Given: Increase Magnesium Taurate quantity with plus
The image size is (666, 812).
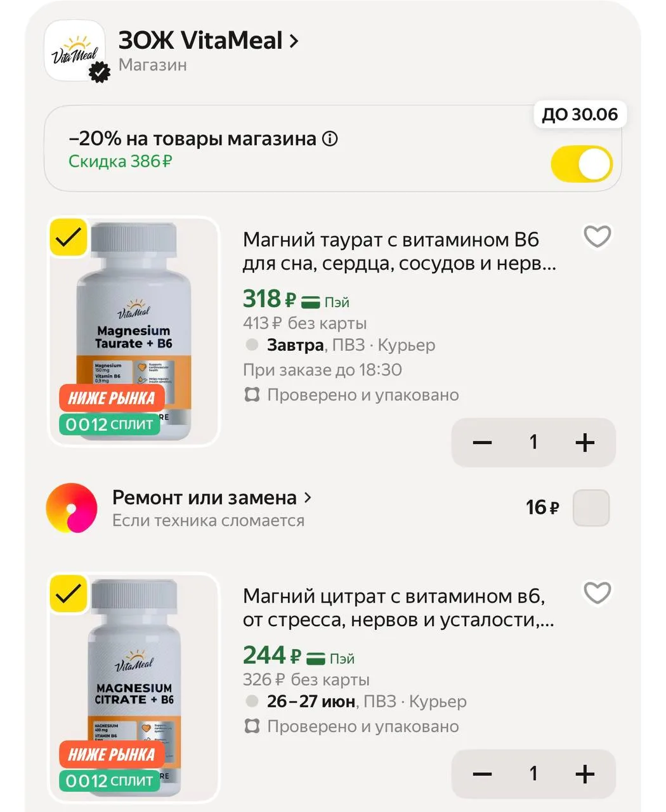Looking at the screenshot, I should [x=584, y=442].
